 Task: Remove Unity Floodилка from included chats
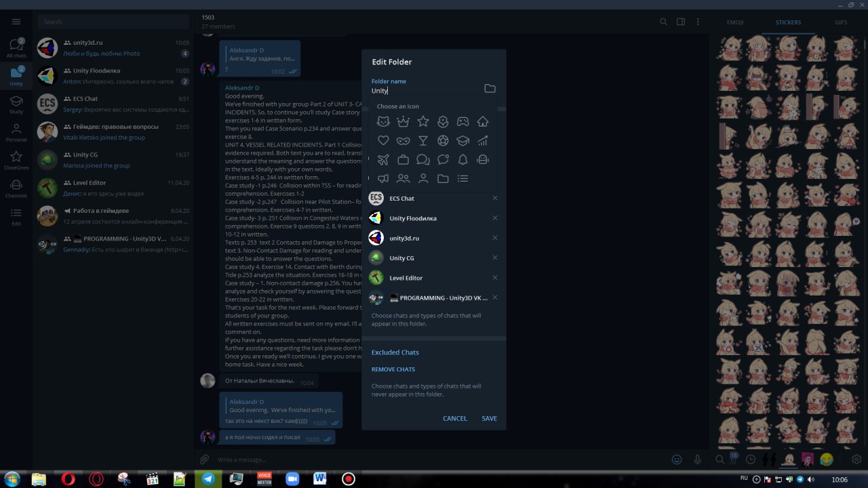click(x=495, y=218)
